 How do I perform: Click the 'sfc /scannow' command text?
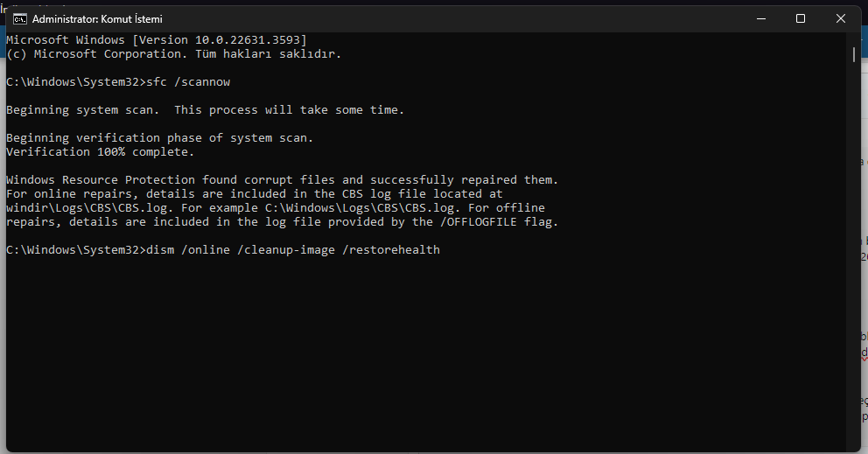(x=188, y=82)
